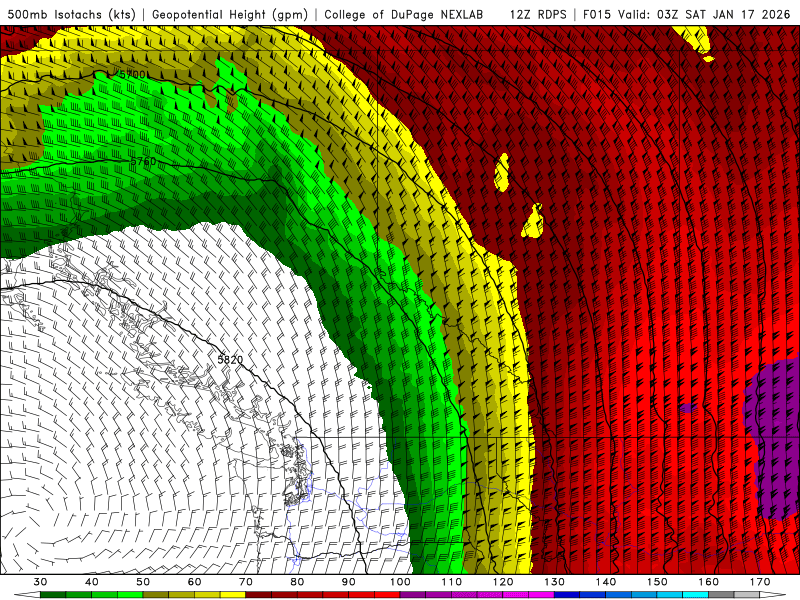Screen dimensions: 800x600
Task: Click the 60 value on the color scale
Action: [x=194, y=582]
